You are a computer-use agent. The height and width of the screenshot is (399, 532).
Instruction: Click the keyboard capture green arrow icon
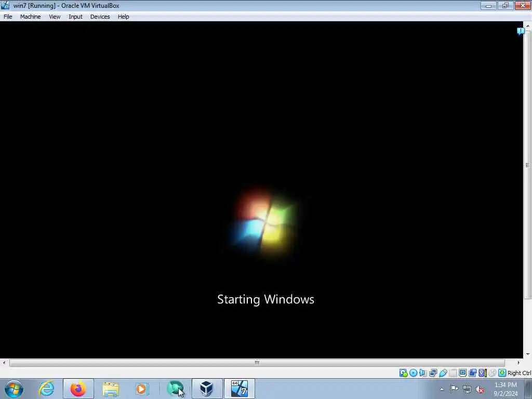pos(502,373)
